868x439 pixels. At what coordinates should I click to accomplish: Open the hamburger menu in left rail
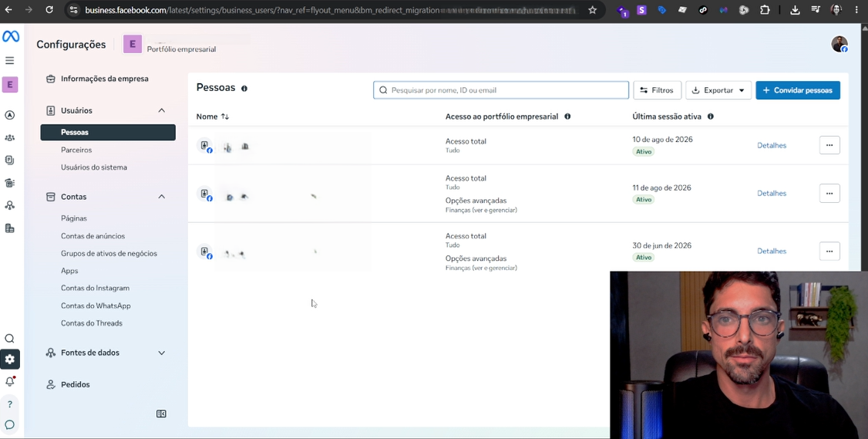[10, 60]
